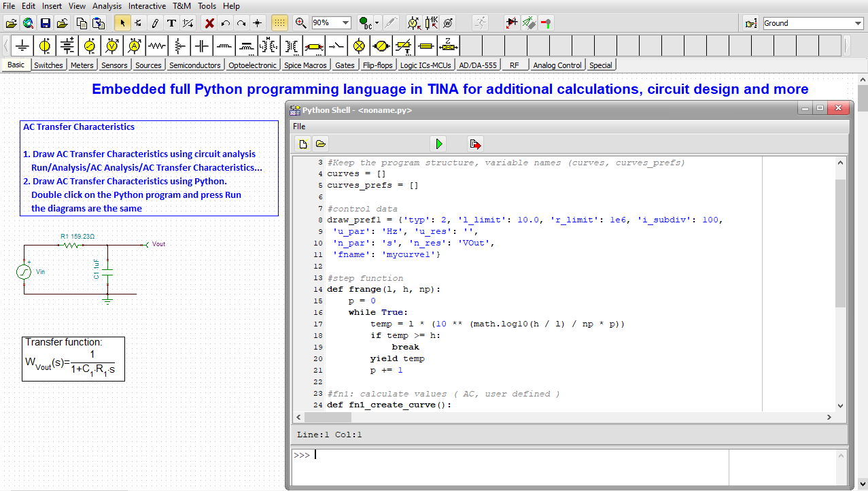Screen dimensions: 868x491
Task: Switch to the Semiconductors tab
Action: click(x=195, y=65)
